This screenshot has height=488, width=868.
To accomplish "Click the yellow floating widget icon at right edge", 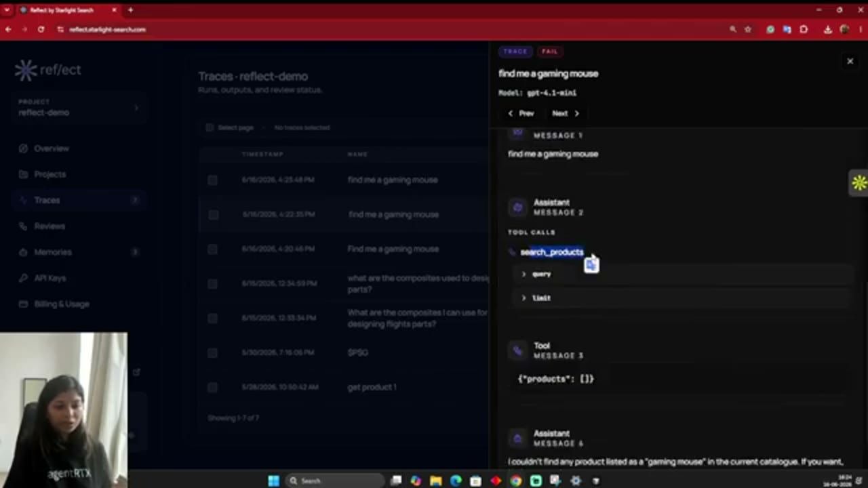I will 859,182.
